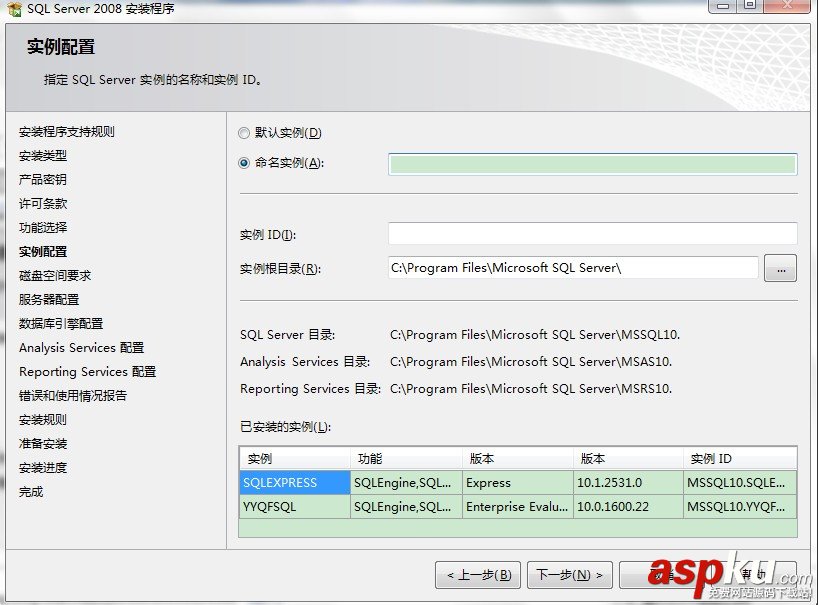Image resolution: width=818 pixels, height=605 pixels.
Task: Select the YYQFSQL instance row
Action: pos(518,506)
